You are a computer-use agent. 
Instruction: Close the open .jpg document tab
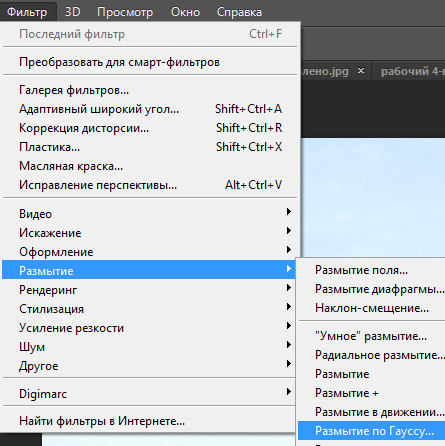(x=361, y=71)
